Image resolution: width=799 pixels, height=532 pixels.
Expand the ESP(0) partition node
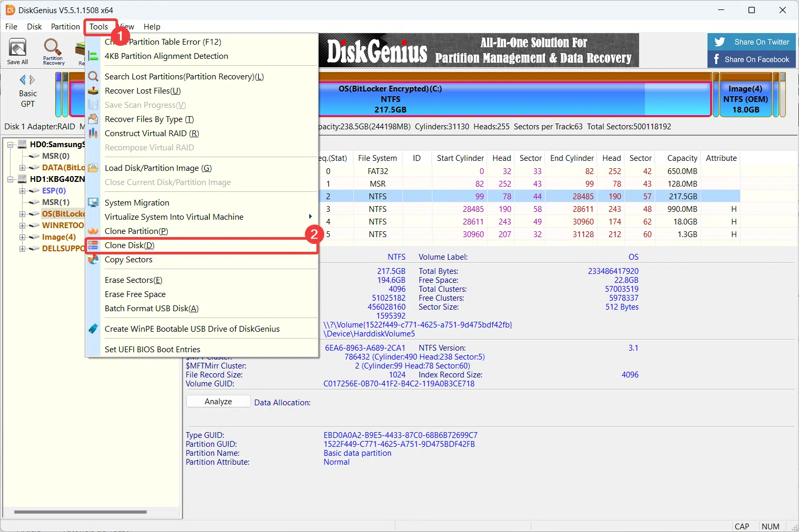coord(23,191)
